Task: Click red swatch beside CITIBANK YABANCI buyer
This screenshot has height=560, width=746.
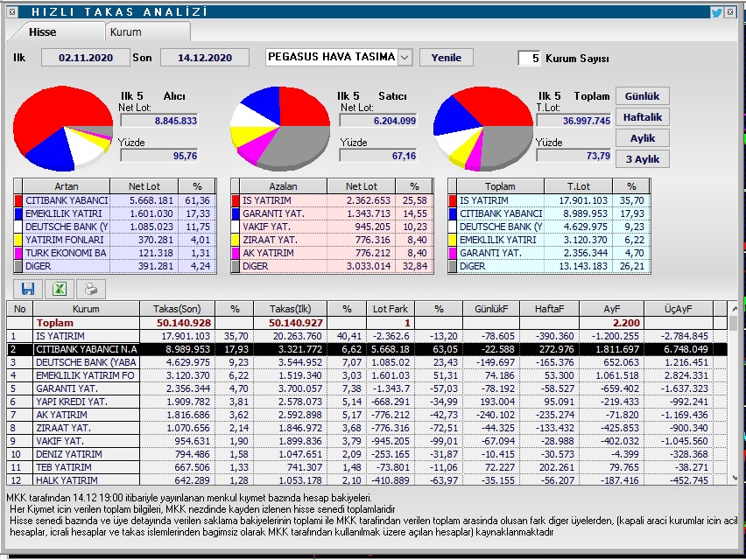Action: point(18,200)
